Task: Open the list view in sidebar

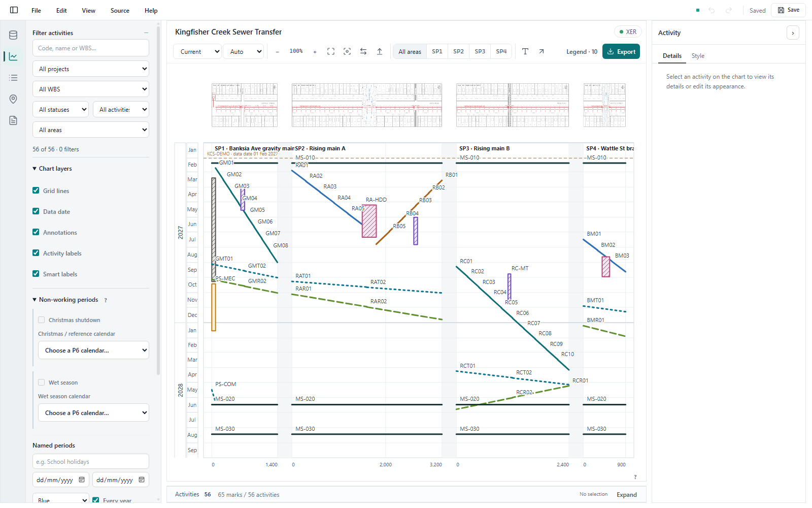Action: point(13,78)
